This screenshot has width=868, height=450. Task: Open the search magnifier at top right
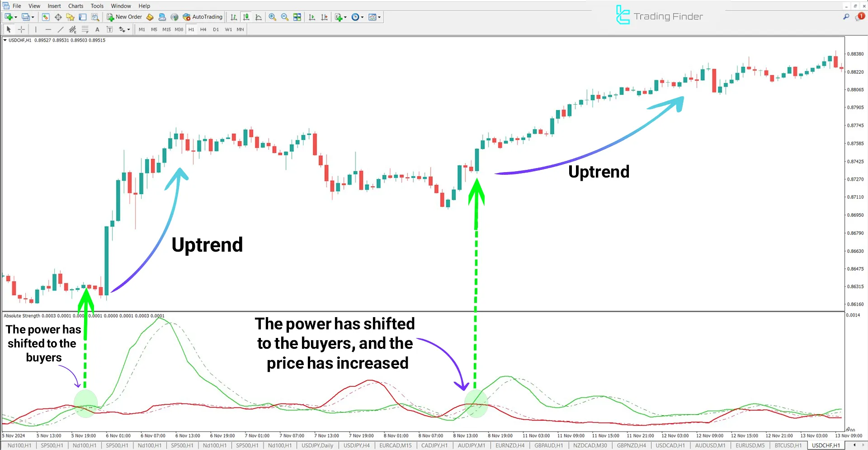[846, 17]
